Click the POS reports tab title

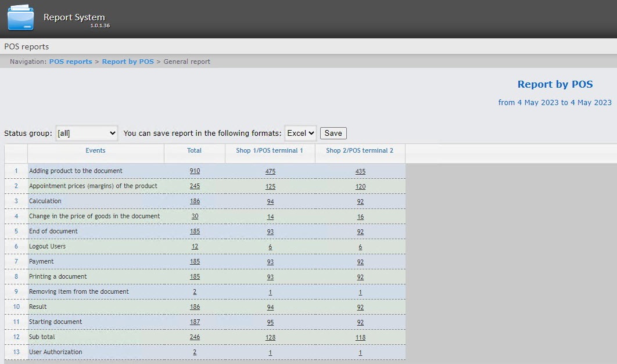[x=27, y=46]
